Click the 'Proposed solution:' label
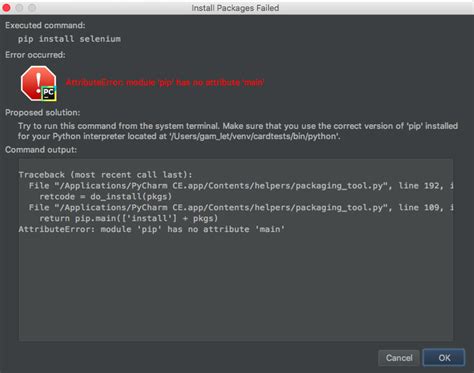Image resolution: width=474 pixels, height=373 pixels. point(42,113)
